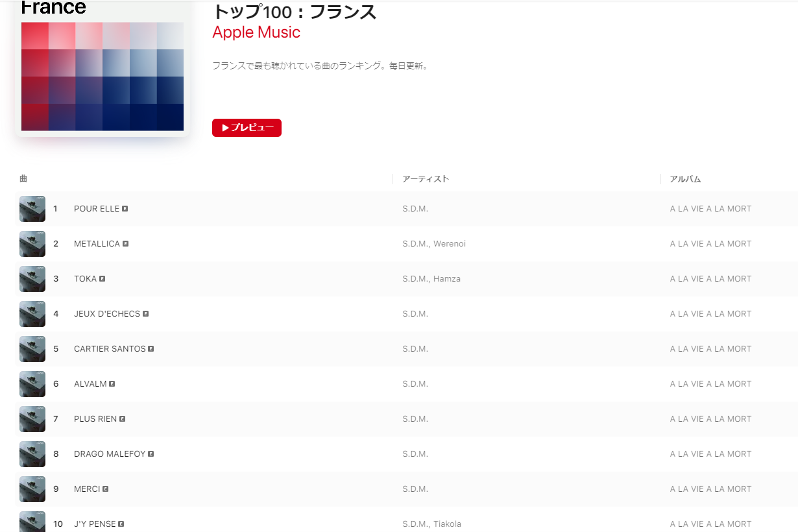Click the CARTIER SANTOS track artwork
Image resolution: width=798 pixels, height=532 pixels.
coord(32,349)
